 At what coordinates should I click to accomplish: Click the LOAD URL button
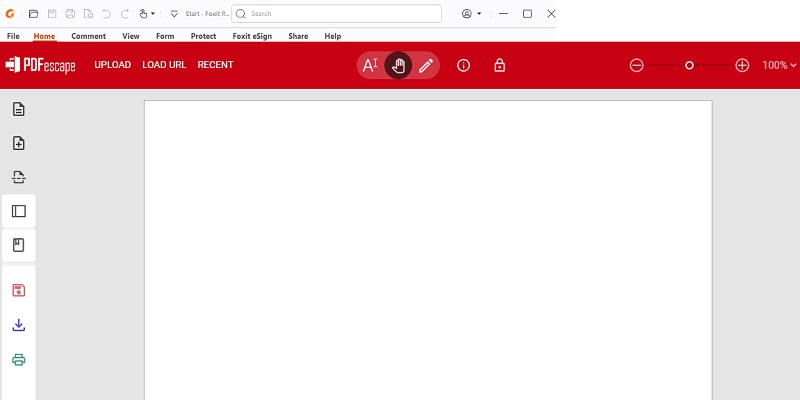pos(164,65)
